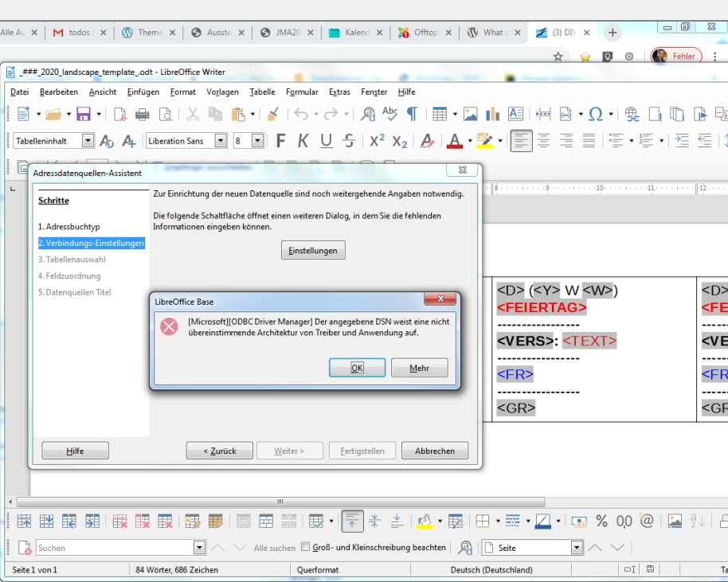The height and width of the screenshot is (582, 728).
Task: Click font color red A swatch
Action: 455,141
